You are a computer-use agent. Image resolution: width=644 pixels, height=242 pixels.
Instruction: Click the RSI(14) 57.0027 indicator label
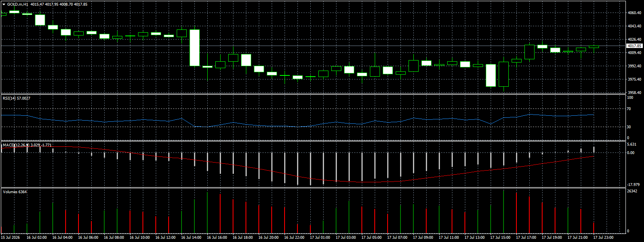click(x=17, y=98)
